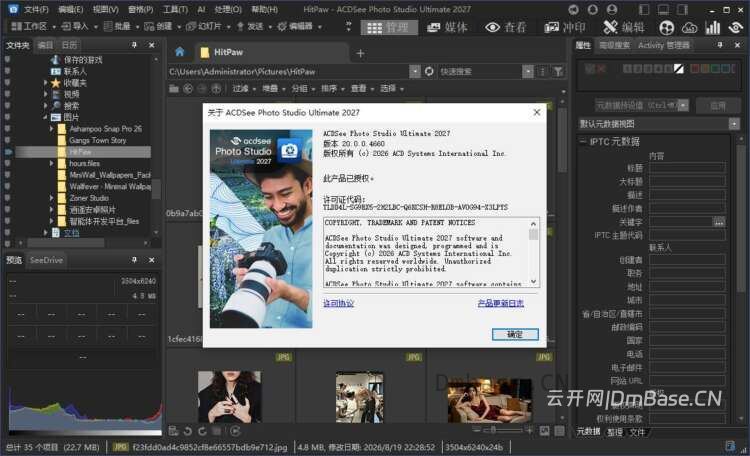Click 确定 in the About dialog

(515, 334)
